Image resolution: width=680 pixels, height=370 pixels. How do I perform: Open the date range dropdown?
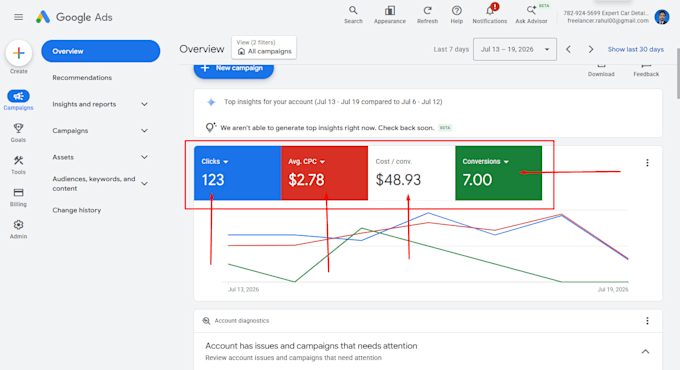(x=515, y=49)
